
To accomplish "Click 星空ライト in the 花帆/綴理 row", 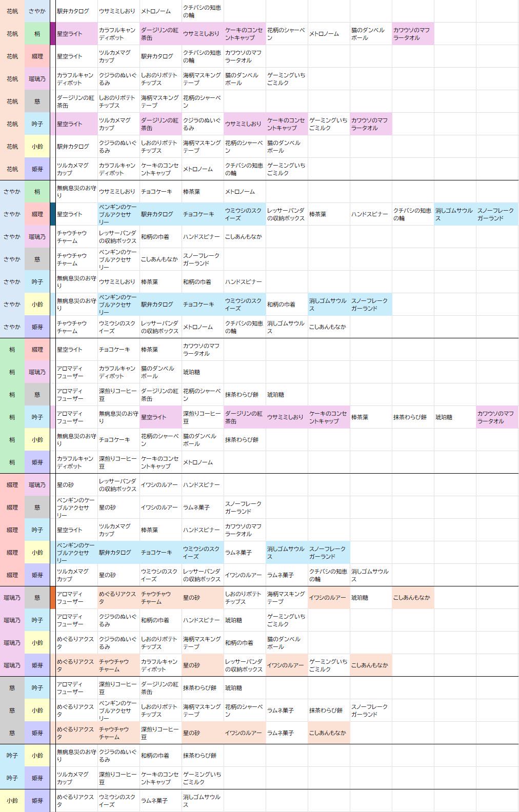I will click(x=70, y=56).
